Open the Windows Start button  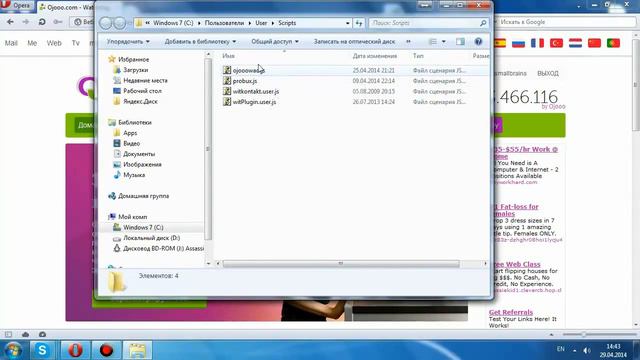[13, 350]
